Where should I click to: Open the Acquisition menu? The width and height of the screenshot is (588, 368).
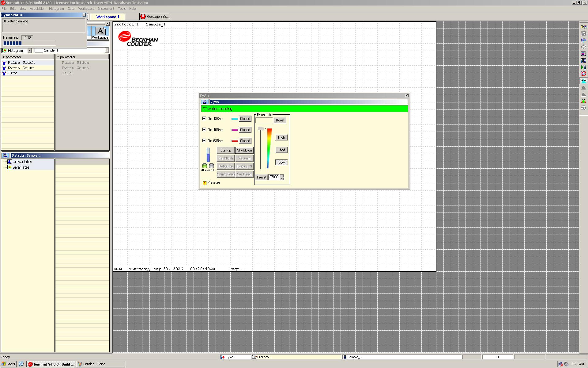click(x=38, y=9)
